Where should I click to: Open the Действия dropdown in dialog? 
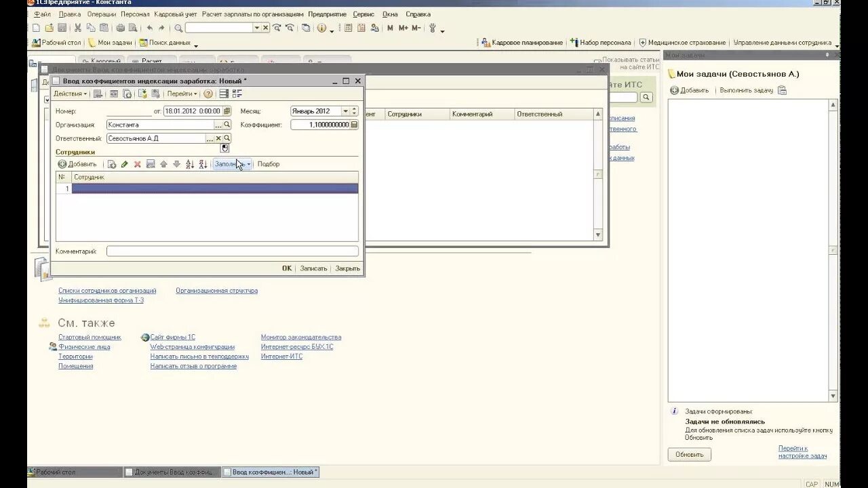[x=71, y=94]
